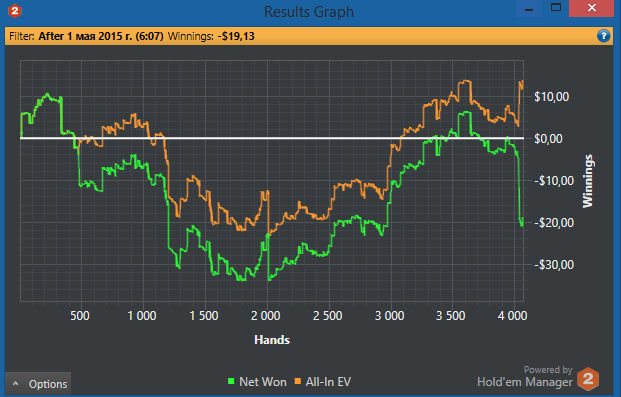Click the 500 hands x-axis label
Image resolution: width=621 pixels, height=397 pixels.
coord(80,316)
